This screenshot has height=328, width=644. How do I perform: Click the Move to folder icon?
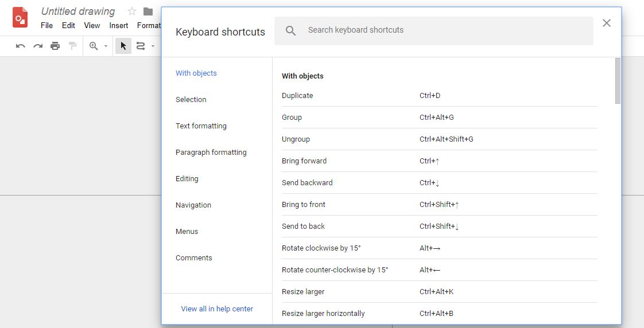tap(148, 11)
